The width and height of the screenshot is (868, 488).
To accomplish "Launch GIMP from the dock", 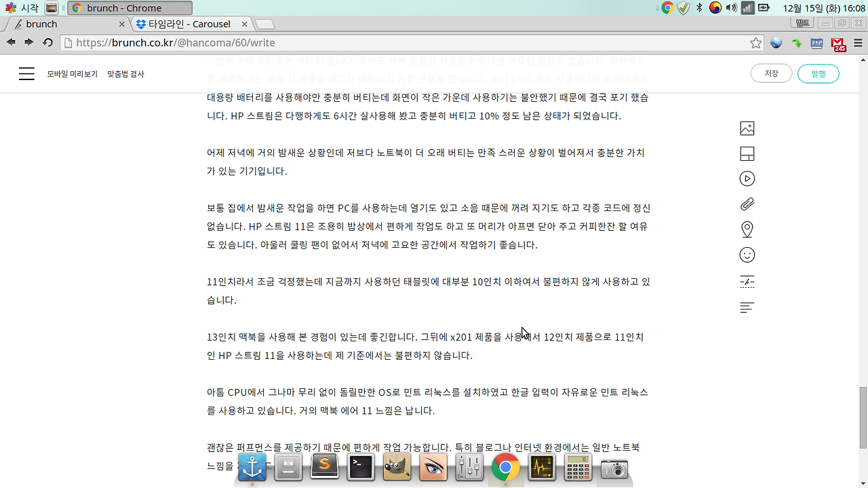I will coord(396,468).
